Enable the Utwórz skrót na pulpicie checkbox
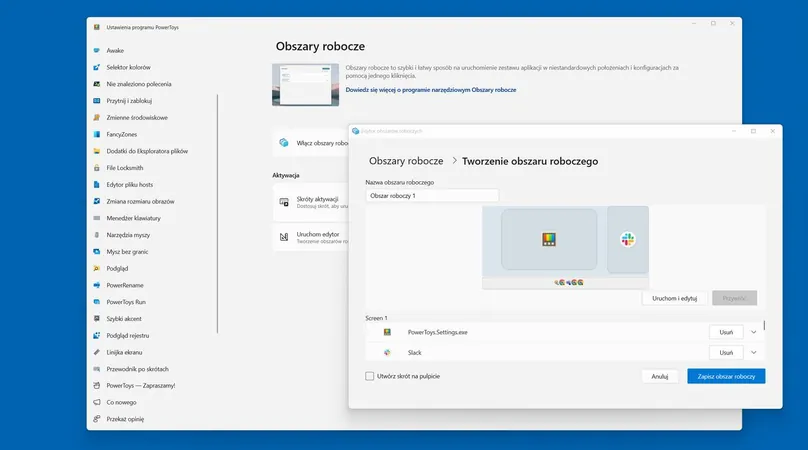 pyautogui.click(x=370, y=376)
